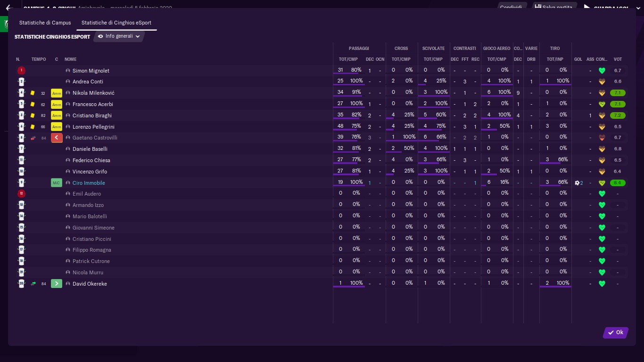Sort by ASS column header
Image resolution: width=644 pixels, height=362 pixels.
pyautogui.click(x=590, y=59)
